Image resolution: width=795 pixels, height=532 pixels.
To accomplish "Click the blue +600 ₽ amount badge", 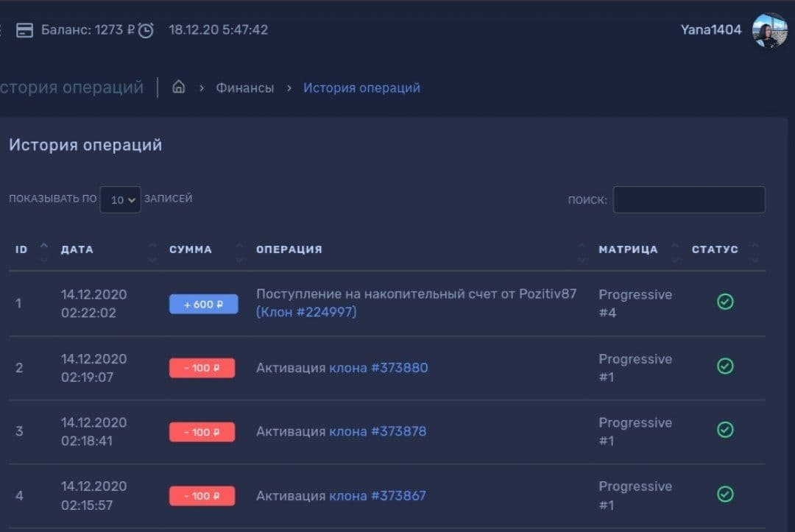I will tap(203, 304).
